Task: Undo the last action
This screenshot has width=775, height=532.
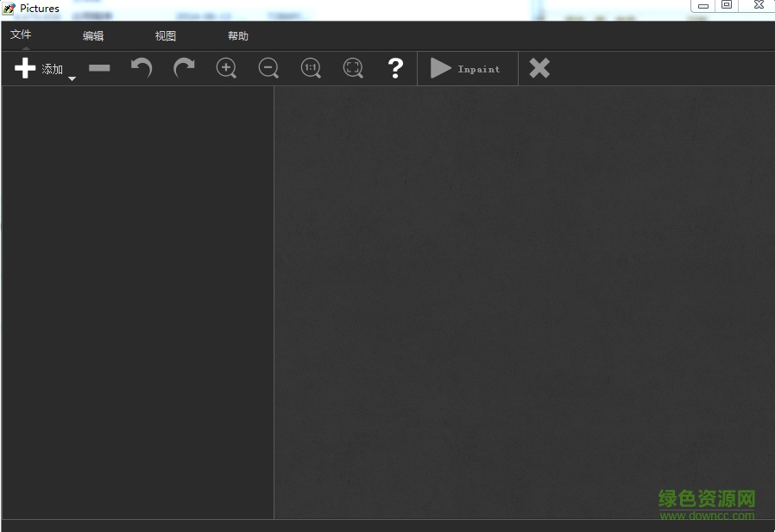Action: pyautogui.click(x=142, y=68)
